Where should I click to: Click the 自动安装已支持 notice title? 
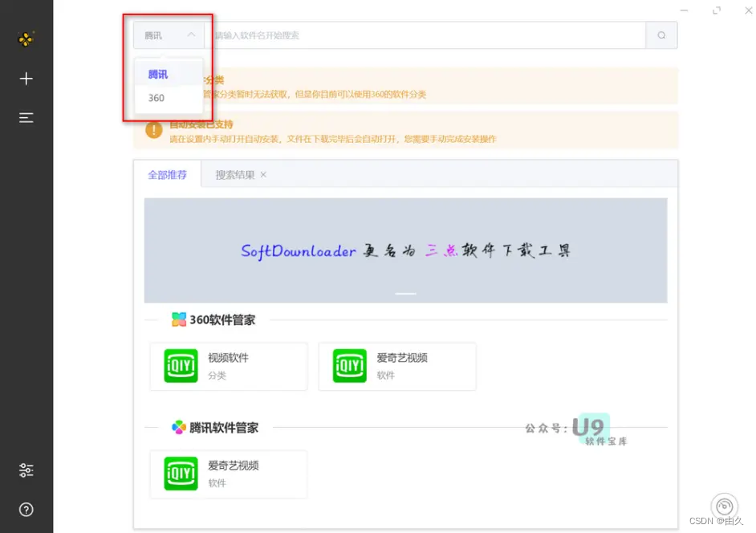(x=201, y=124)
